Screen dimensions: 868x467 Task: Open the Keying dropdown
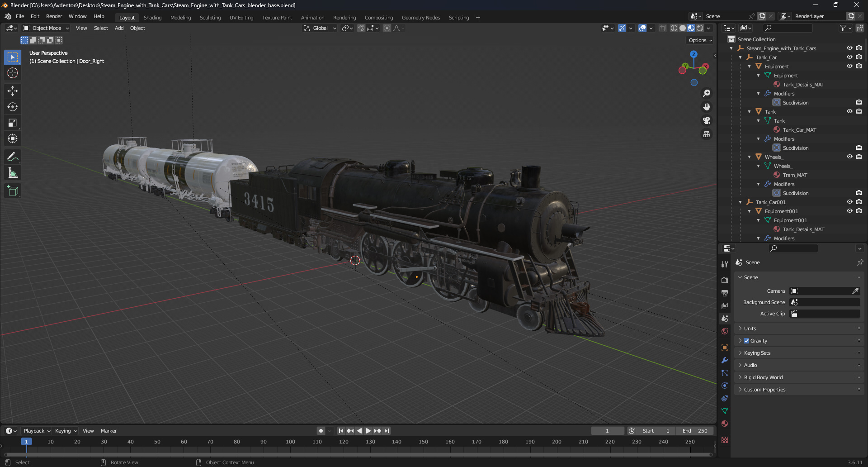click(66, 431)
